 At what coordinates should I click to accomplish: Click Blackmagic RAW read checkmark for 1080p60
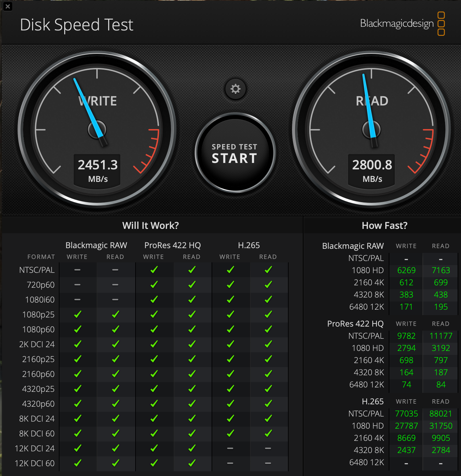[116, 329]
